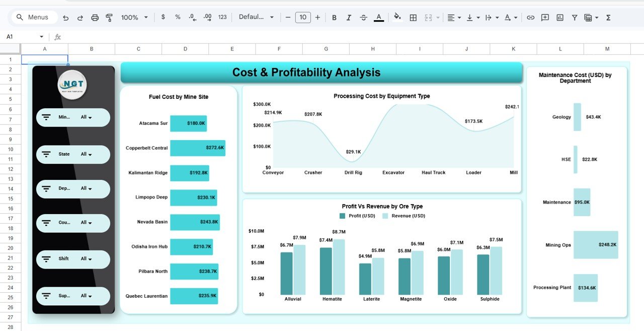Click the Insert link icon
This screenshot has width=644, height=331.
530,18
